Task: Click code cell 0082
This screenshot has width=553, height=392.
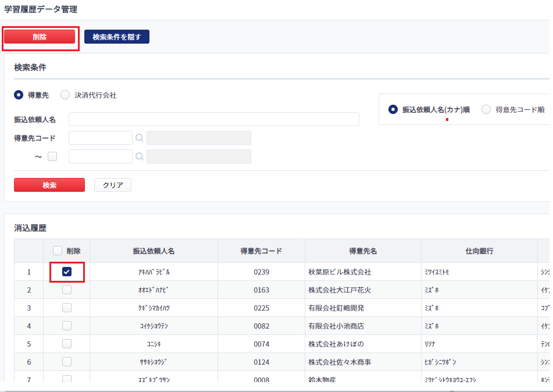Action: tap(261, 326)
